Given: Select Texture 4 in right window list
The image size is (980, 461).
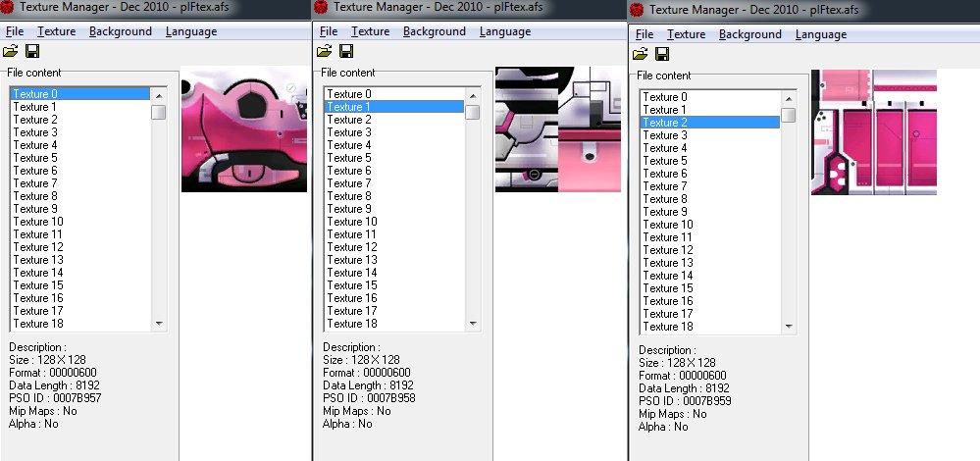Looking at the screenshot, I should click(x=710, y=148).
